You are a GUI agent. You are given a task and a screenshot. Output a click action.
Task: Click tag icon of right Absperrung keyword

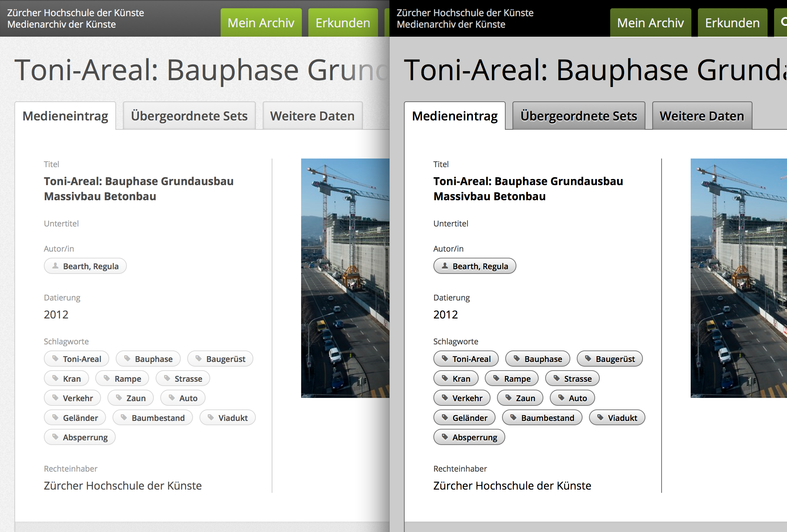tap(445, 437)
